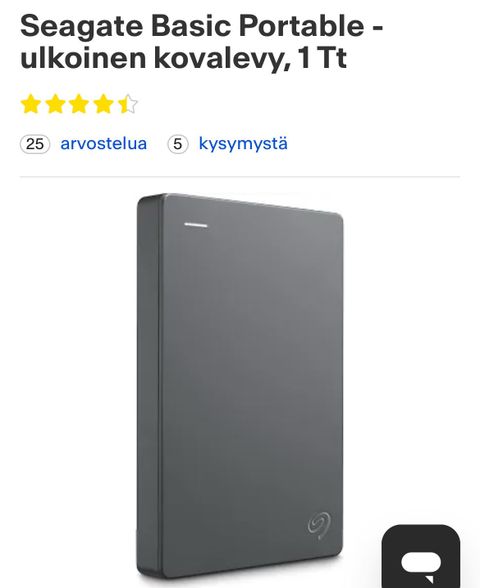Open the kysymystä questions link
The width and height of the screenshot is (480, 588).
coord(243,144)
